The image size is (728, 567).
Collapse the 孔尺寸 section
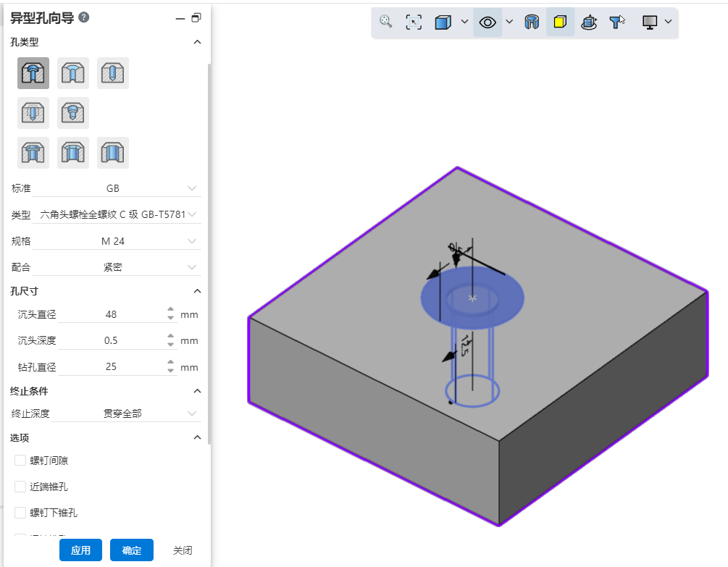click(197, 291)
